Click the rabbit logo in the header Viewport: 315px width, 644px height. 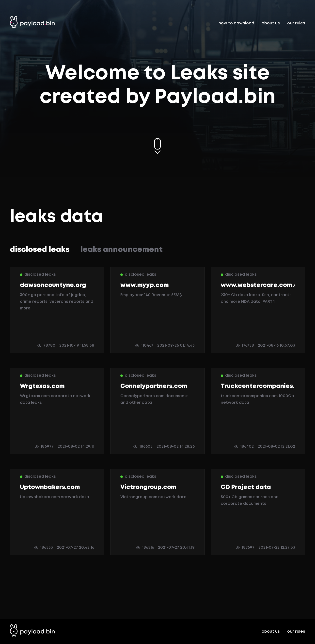pos(14,22)
